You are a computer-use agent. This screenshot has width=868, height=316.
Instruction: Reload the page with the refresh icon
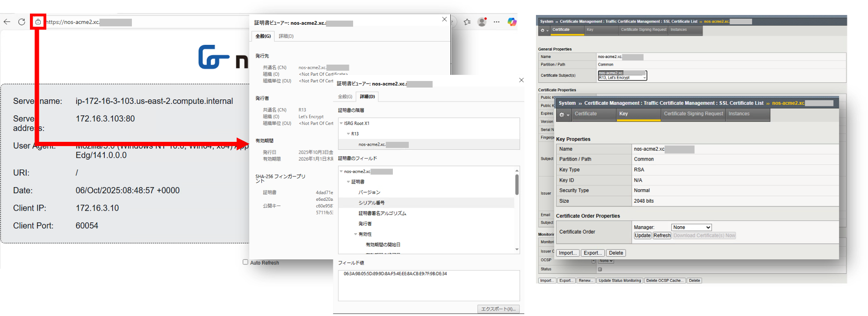pyautogui.click(x=22, y=22)
